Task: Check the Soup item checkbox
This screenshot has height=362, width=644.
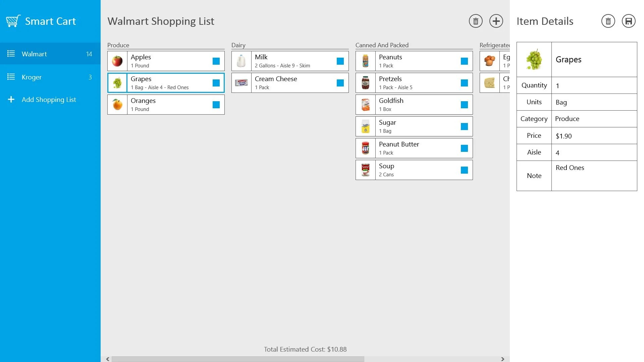Action: click(464, 170)
